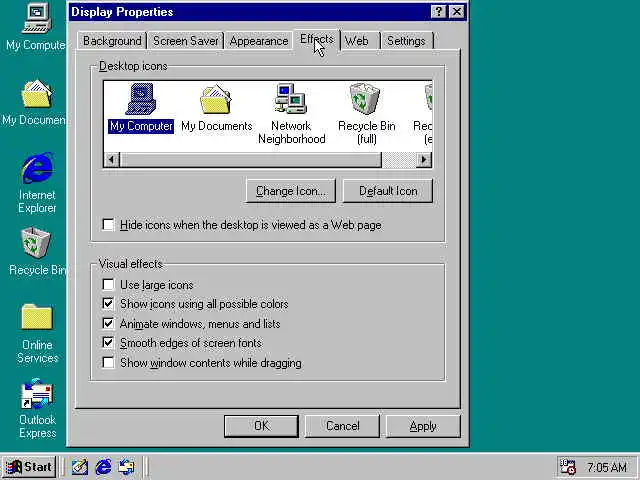Image resolution: width=640 pixels, height=480 pixels.
Task: Select the My Computer icon in Desktop icons list
Action: click(141, 108)
